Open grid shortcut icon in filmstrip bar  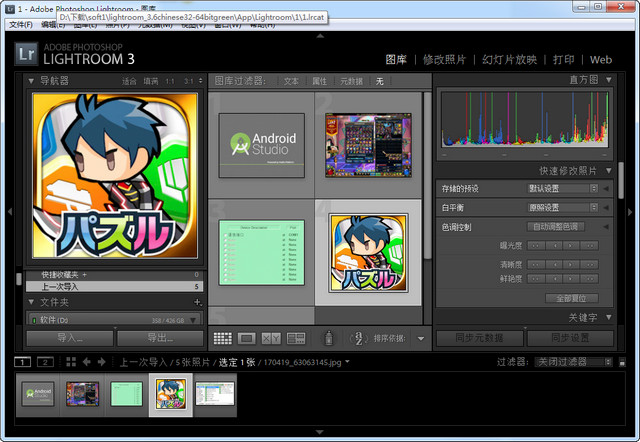coord(71,362)
